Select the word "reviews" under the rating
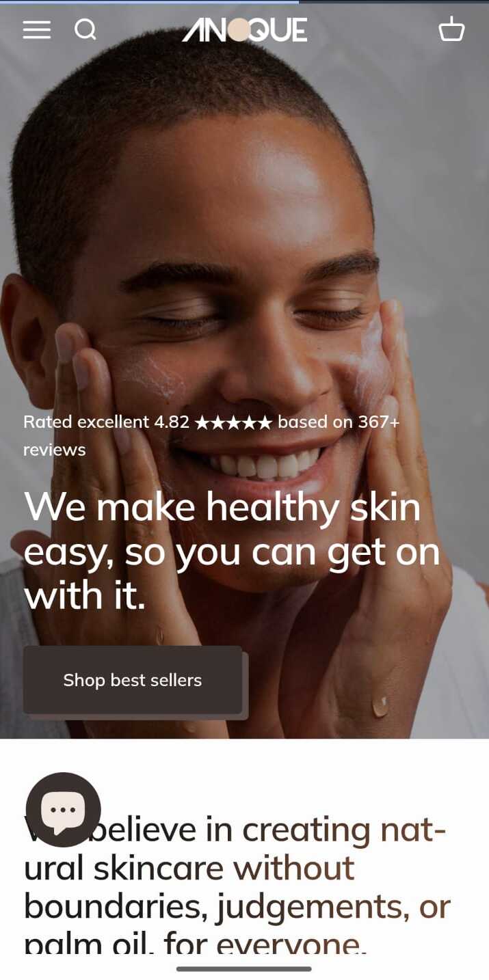This screenshot has height=980, width=489. point(55,450)
